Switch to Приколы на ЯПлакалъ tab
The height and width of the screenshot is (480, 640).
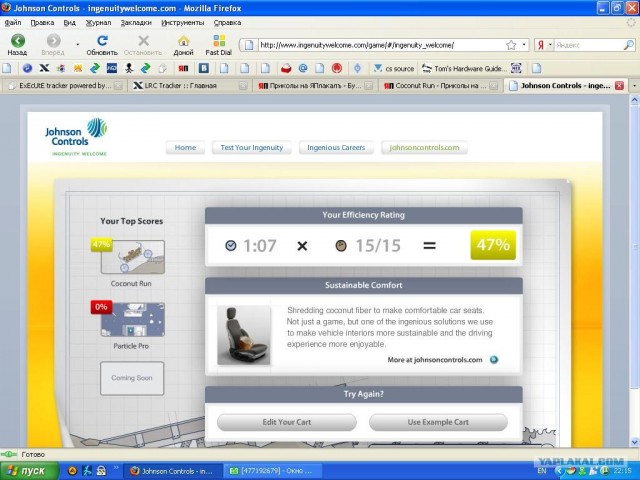click(314, 86)
